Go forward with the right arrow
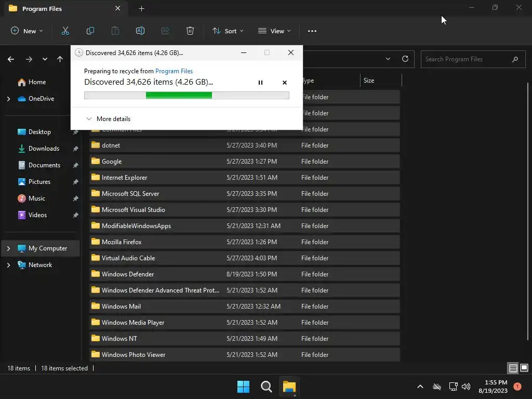The height and width of the screenshot is (399, 532). [29, 59]
